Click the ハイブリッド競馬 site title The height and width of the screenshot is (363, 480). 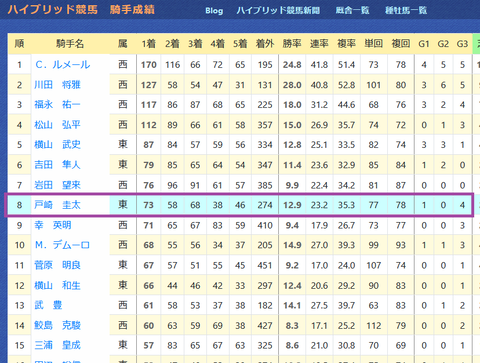[53, 9]
